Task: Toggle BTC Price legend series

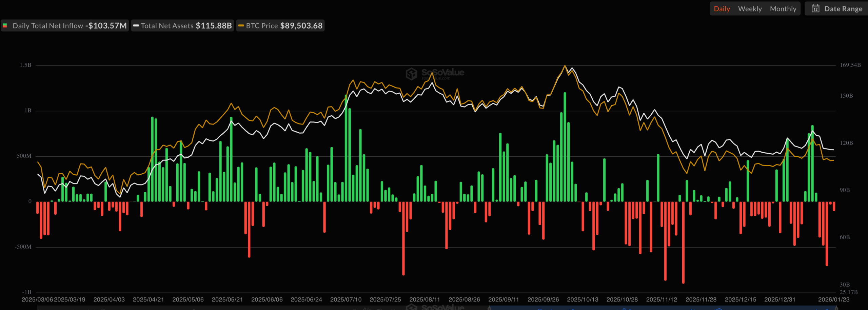Action: (280, 26)
